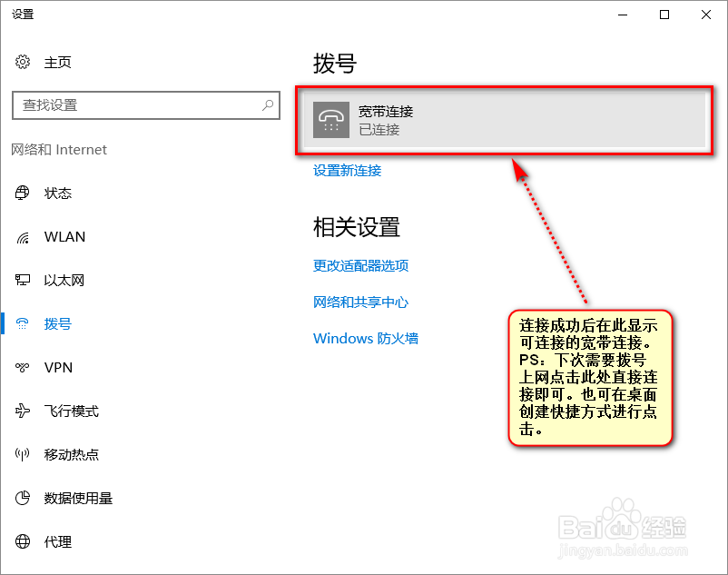Click the 数据使用量 pie chart icon
This screenshot has width=728, height=575.
pyautogui.click(x=23, y=498)
